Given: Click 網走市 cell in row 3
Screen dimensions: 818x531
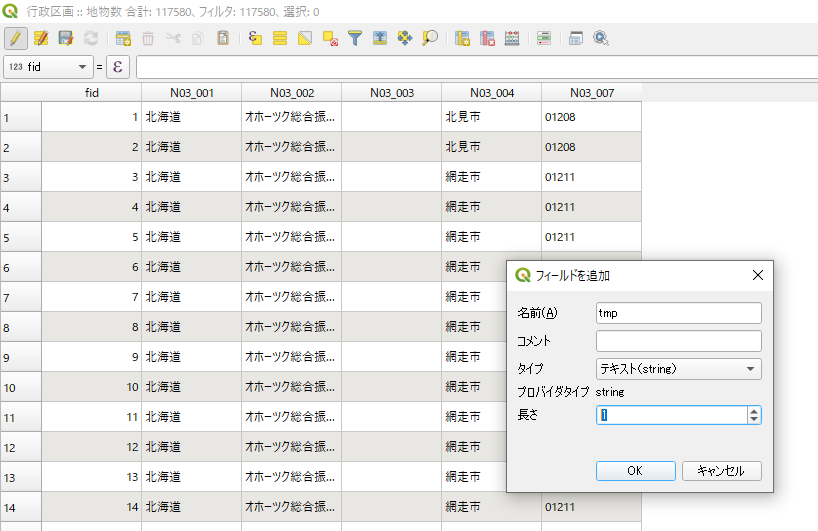Looking at the screenshot, I should click(x=491, y=177).
